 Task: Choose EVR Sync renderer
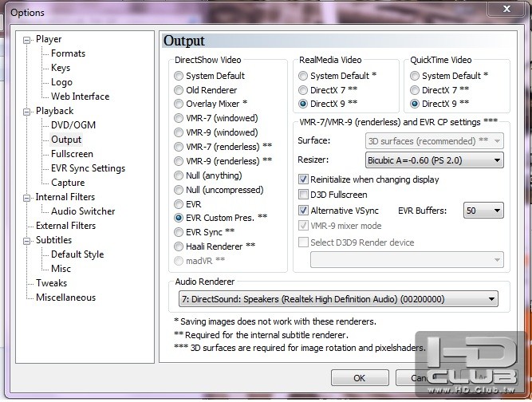[179, 232]
